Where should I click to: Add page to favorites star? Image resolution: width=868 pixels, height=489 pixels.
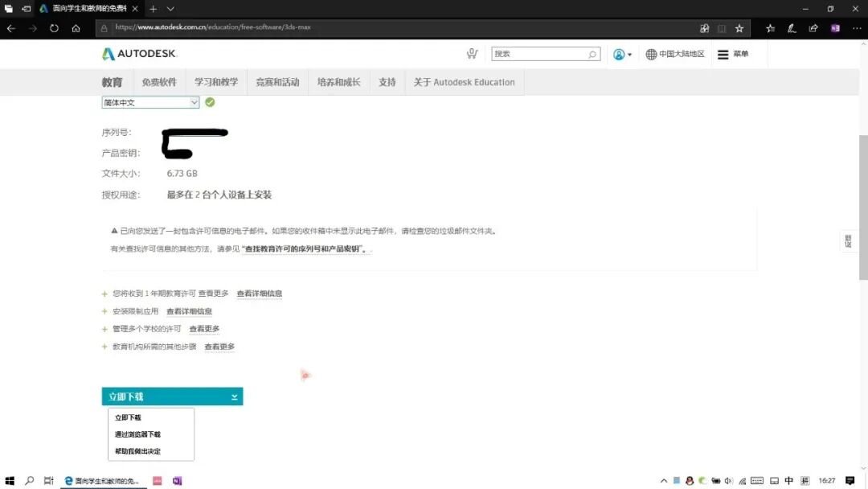point(739,28)
